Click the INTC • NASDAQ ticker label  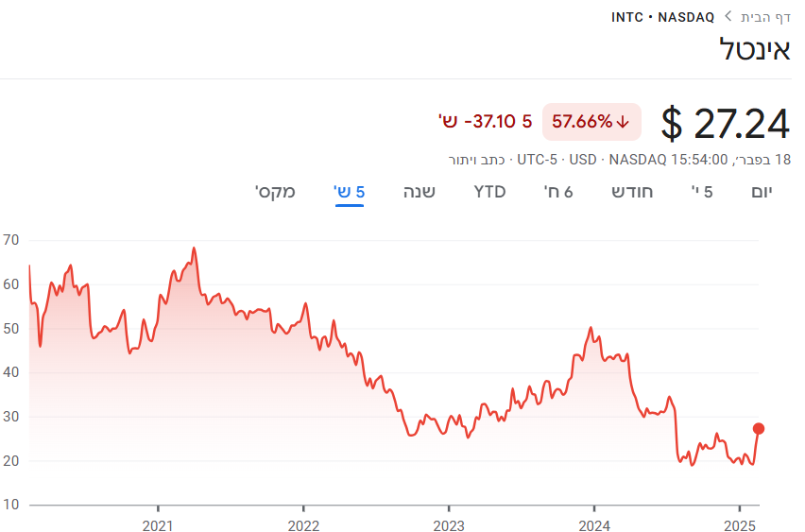[x=662, y=17]
